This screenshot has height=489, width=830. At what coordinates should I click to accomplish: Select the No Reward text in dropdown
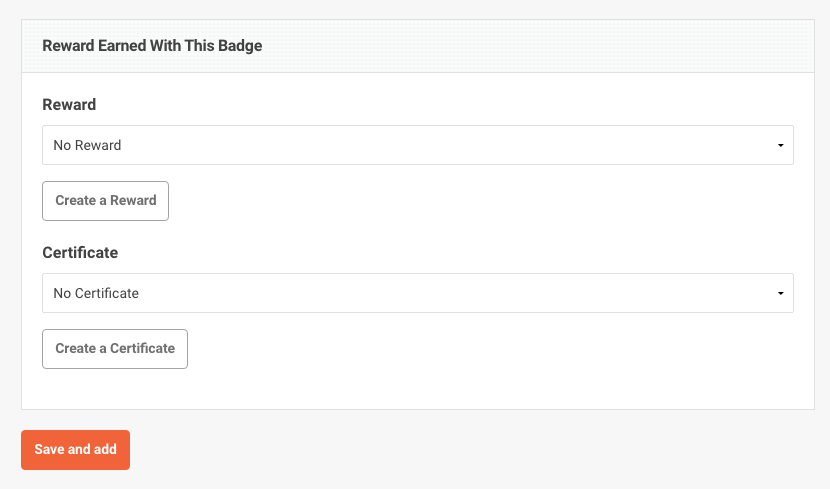[x=87, y=145]
